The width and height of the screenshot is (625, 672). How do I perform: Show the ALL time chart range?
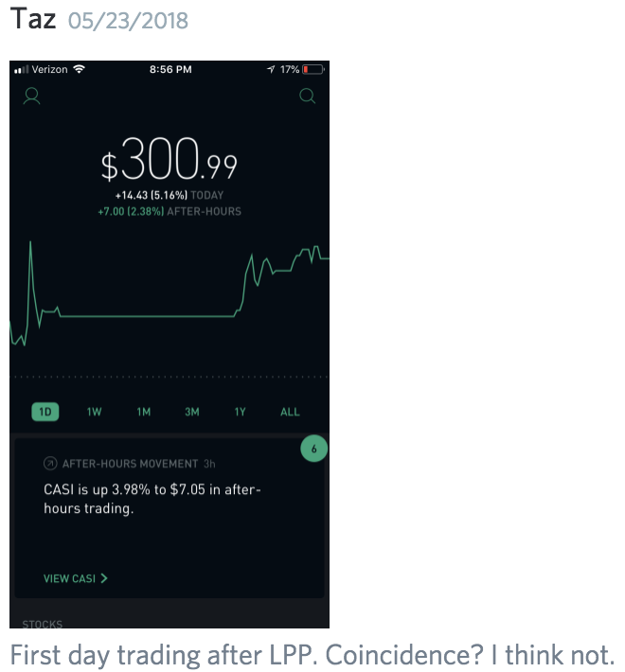(x=290, y=412)
